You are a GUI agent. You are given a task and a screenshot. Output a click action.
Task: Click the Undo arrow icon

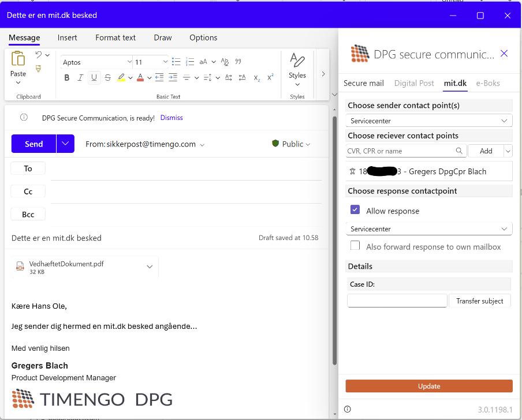[x=39, y=55]
